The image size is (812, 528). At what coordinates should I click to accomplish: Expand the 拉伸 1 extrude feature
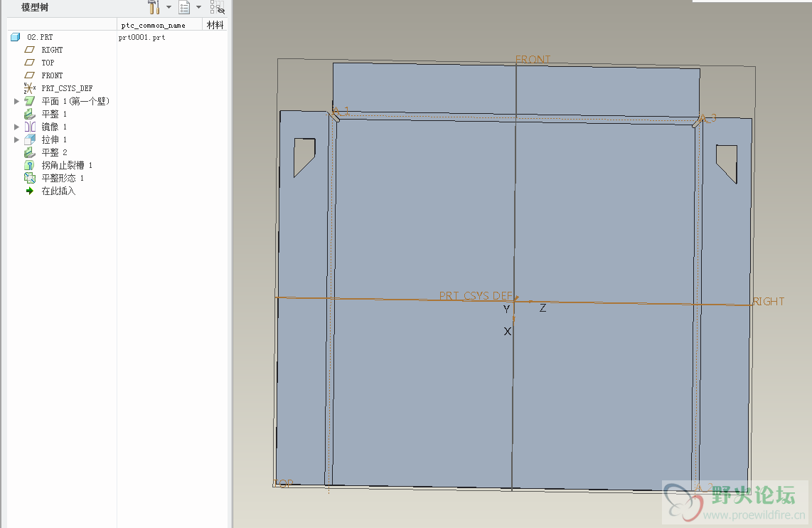coord(16,139)
